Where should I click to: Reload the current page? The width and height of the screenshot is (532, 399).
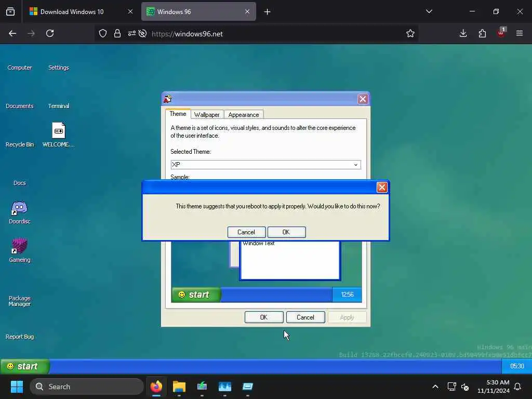point(50,33)
